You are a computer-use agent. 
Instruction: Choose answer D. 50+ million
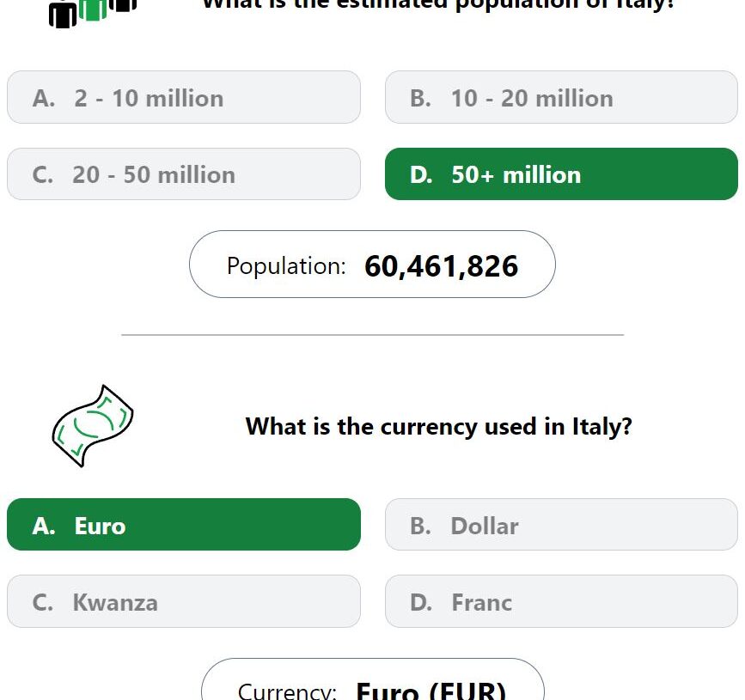(x=561, y=174)
